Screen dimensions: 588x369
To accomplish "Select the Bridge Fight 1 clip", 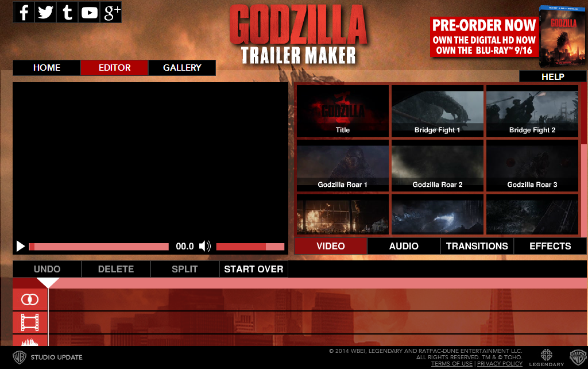I will click(437, 111).
